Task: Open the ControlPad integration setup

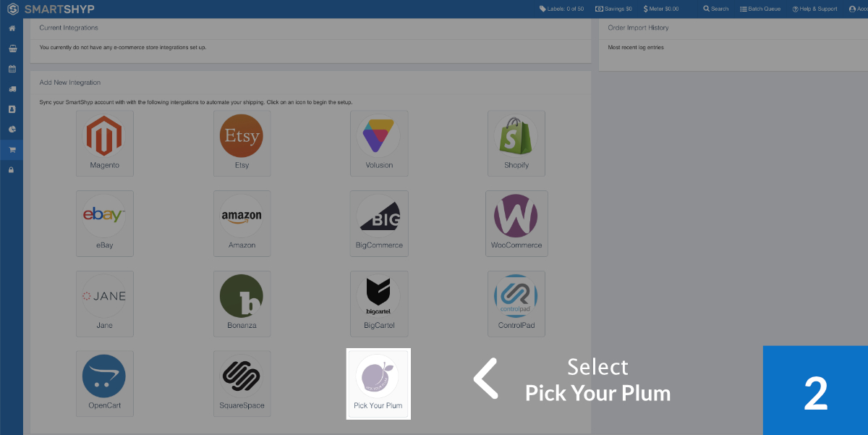Action: pos(516,303)
